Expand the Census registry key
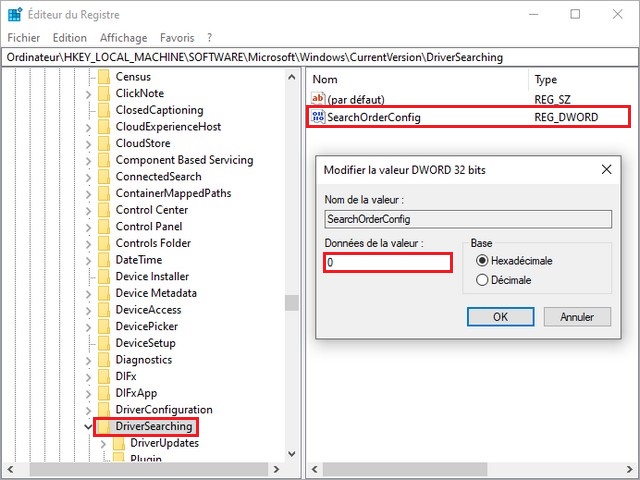Screen dimensions: 640x480 [x=88, y=77]
